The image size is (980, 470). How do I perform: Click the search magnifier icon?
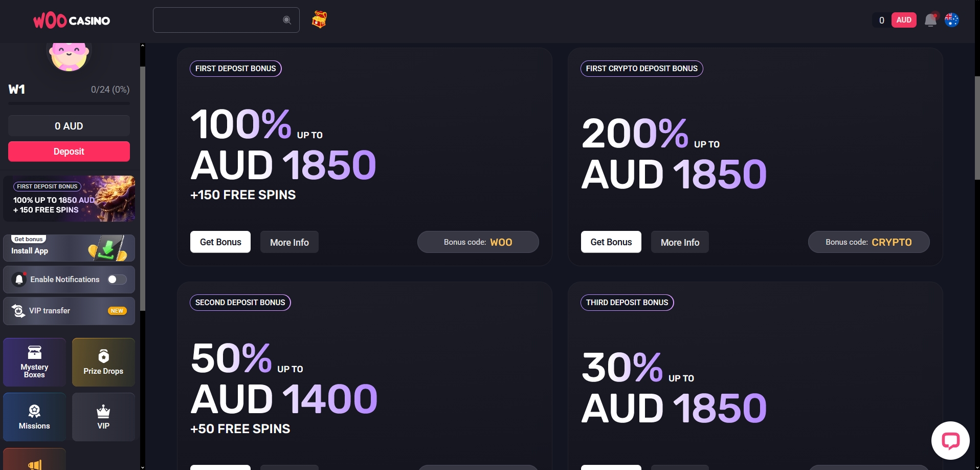pyautogui.click(x=286, y=20)
